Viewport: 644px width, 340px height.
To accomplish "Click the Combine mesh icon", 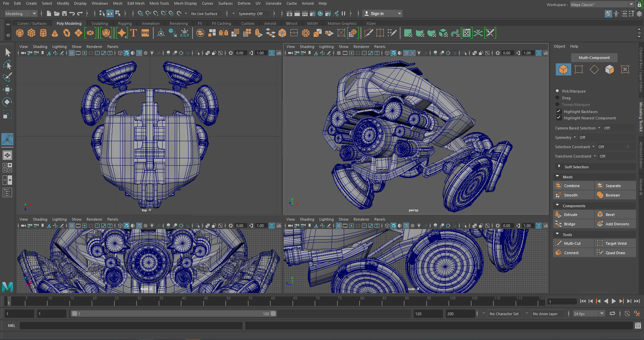I will pyautogui.click(x=558, y=186).
